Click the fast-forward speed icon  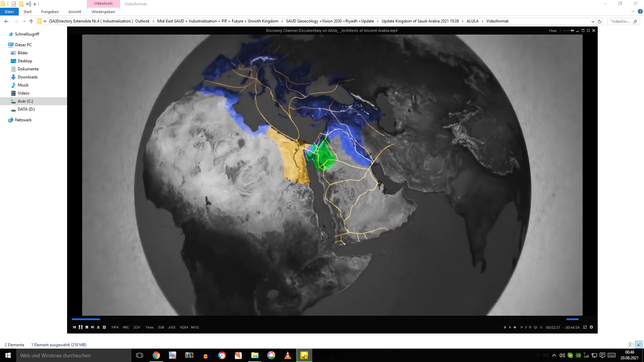tap(515, 327)
